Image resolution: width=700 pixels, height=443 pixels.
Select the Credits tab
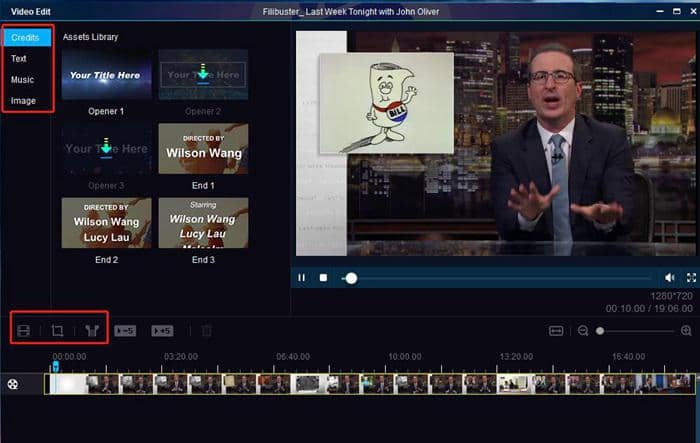26,38
